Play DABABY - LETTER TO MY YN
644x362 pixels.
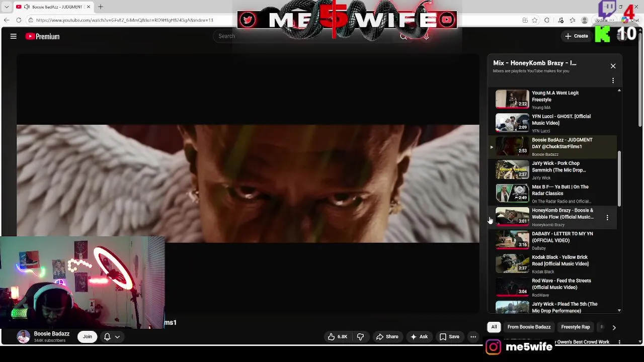coord(552,240)
